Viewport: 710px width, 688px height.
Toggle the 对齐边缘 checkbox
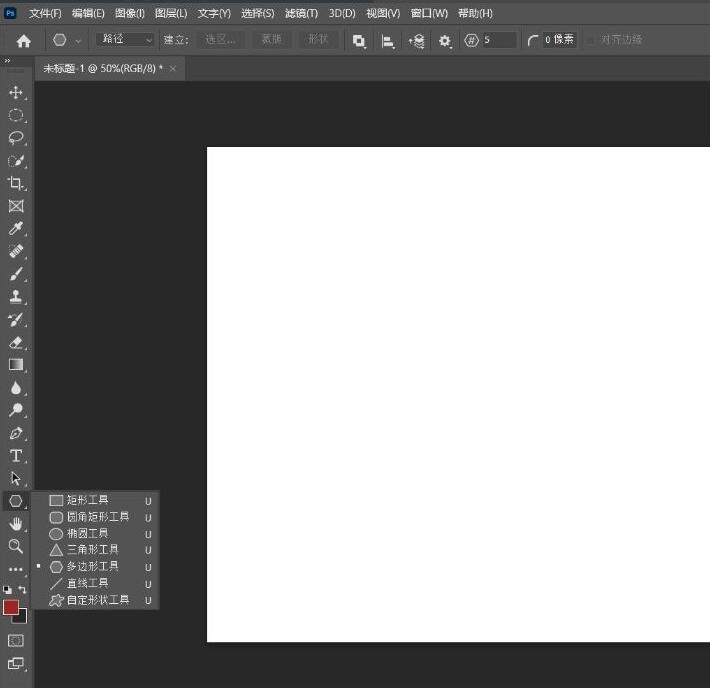pyautogui.click(x=591, y=40)
